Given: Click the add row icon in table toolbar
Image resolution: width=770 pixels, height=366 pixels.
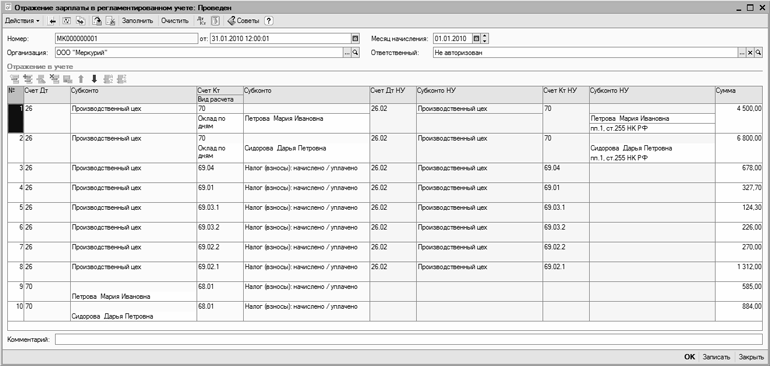Looking at the screenshot, I should click(14, 79).
